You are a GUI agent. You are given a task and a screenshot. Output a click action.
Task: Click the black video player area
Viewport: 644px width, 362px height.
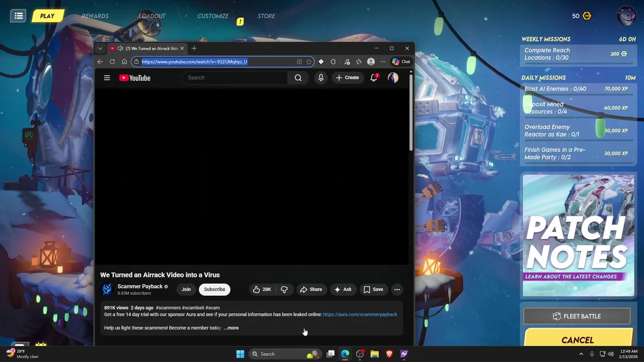tap(252, 176)
